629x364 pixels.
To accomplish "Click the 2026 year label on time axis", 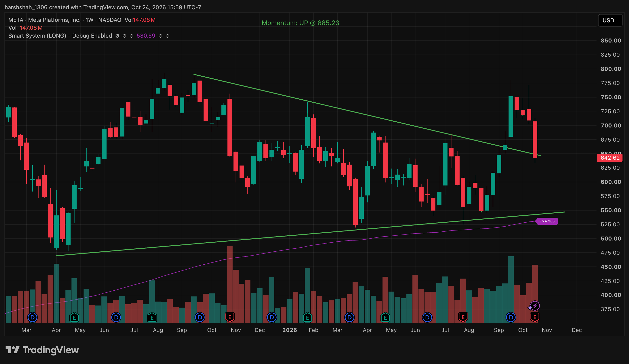I will pos(289,330).
